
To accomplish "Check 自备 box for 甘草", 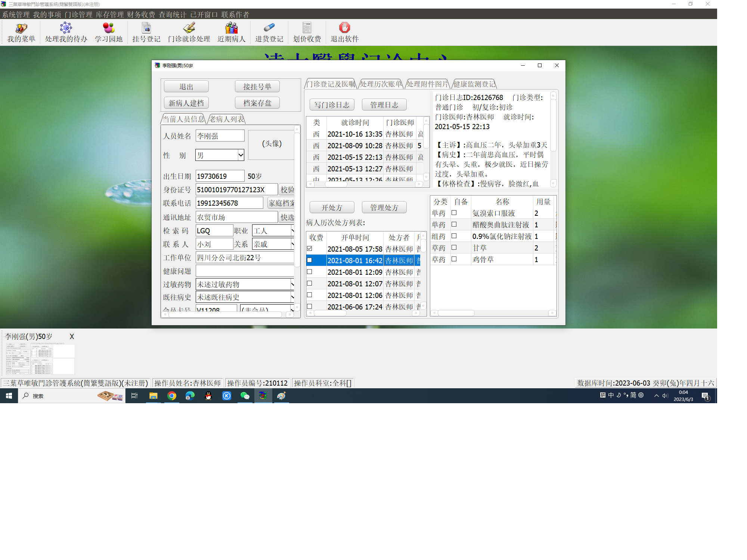I will click(x=454, y=248).
